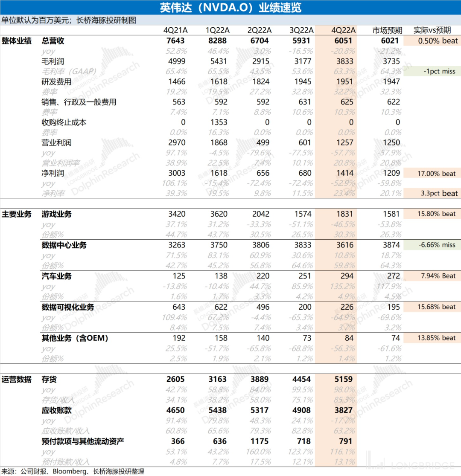This screenshot has height=476, width=461.
Task: Select the 总营收 row label
Action: point(55,41)
